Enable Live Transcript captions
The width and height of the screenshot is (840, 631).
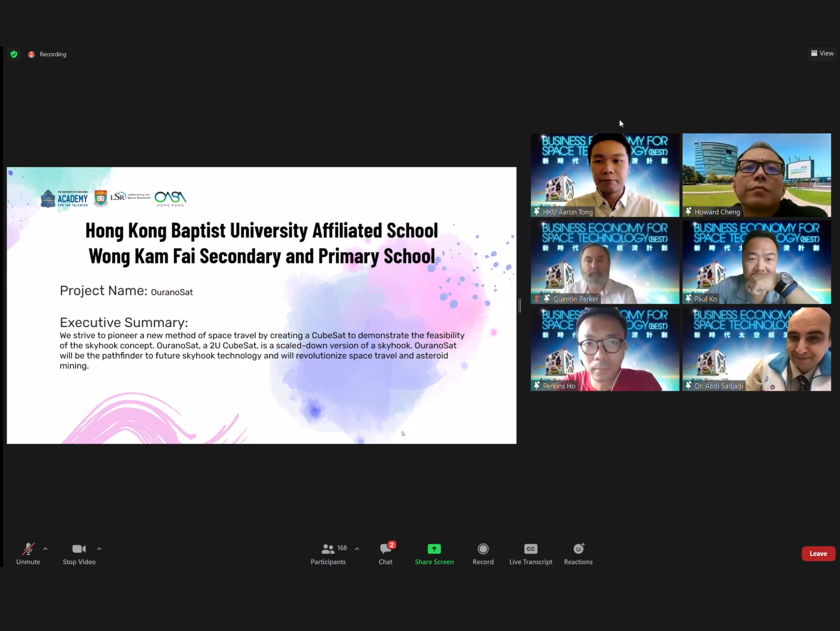pos(531,554)
